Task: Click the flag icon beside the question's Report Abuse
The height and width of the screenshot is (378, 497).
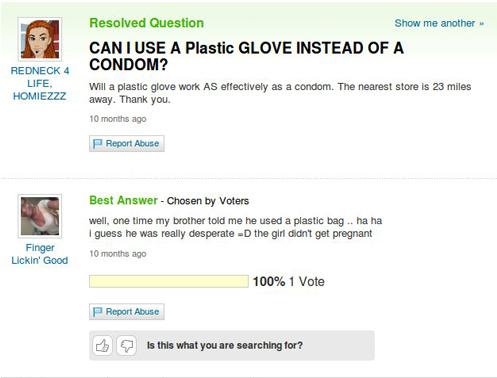Action: point(97,144)
